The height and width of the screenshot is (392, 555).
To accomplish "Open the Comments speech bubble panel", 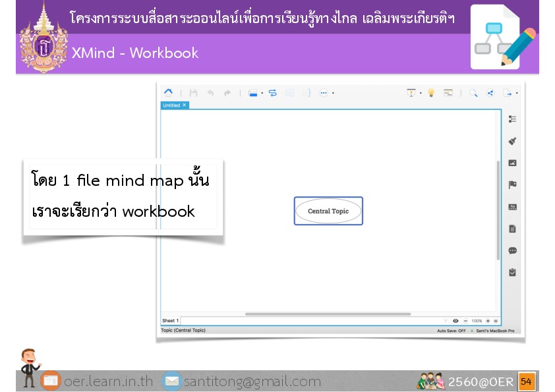I will 512,250.
